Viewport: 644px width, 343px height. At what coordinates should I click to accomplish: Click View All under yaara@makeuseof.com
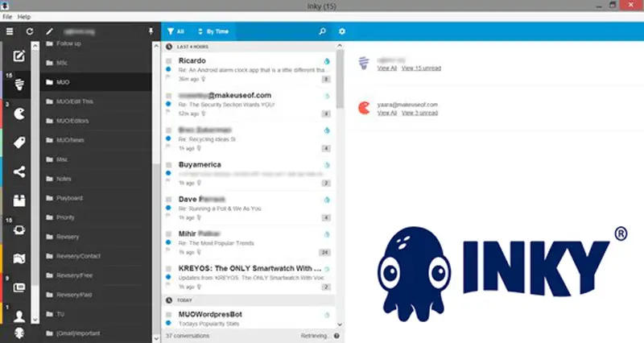tap(387, 113)
